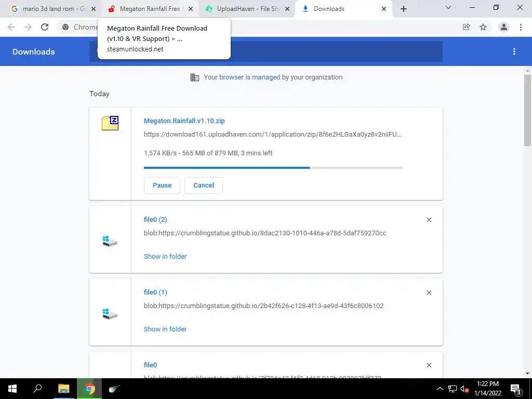Open the file0 (1) link
The height and width of the screenshot is (399, 532).
(155, 292)
